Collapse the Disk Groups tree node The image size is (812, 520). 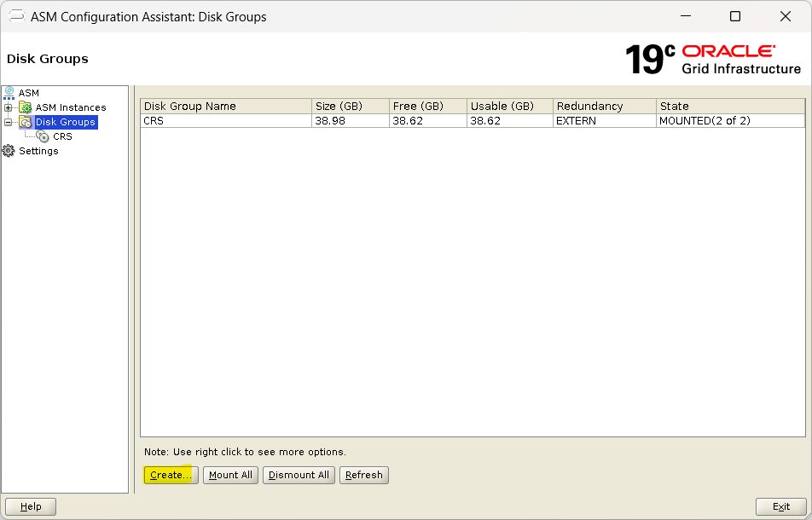point(9,122)
